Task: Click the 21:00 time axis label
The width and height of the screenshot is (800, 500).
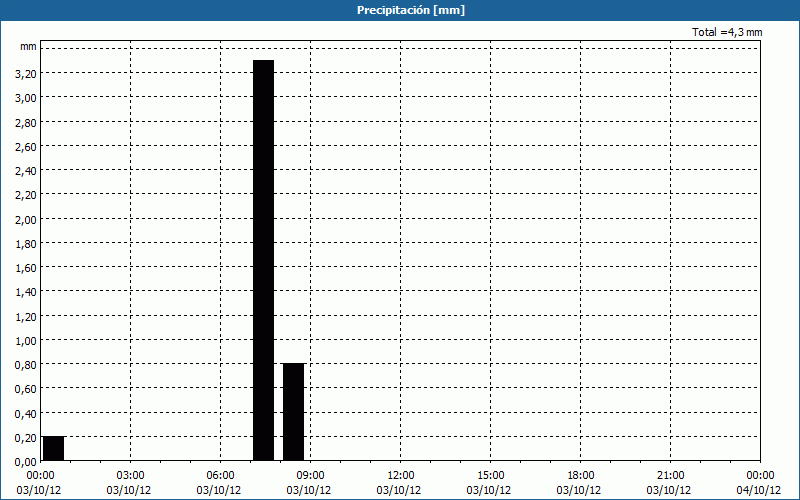Action: coord(670,476)
